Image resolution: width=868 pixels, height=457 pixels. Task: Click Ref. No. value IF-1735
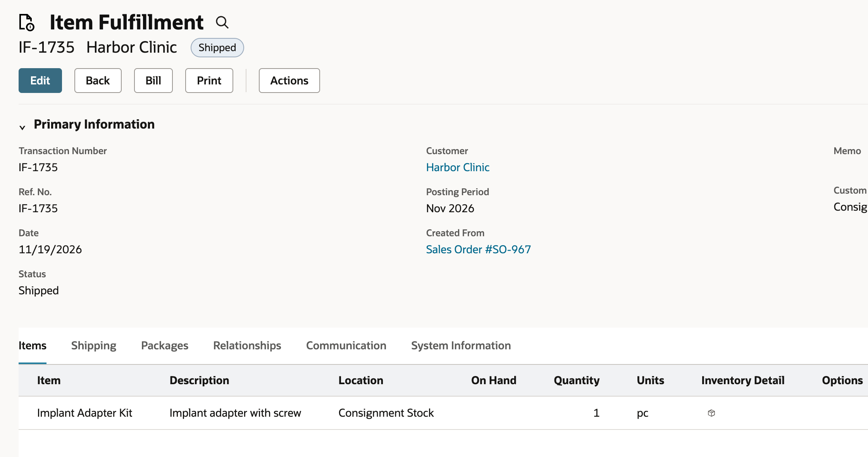38,208
